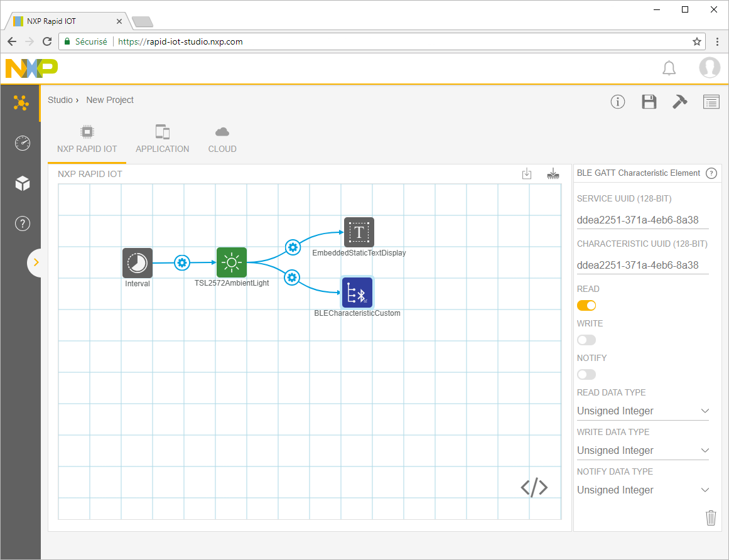Switch to the APPLICATION tab
This screenshot has width=729, height=560.
[x=162, y=139]
